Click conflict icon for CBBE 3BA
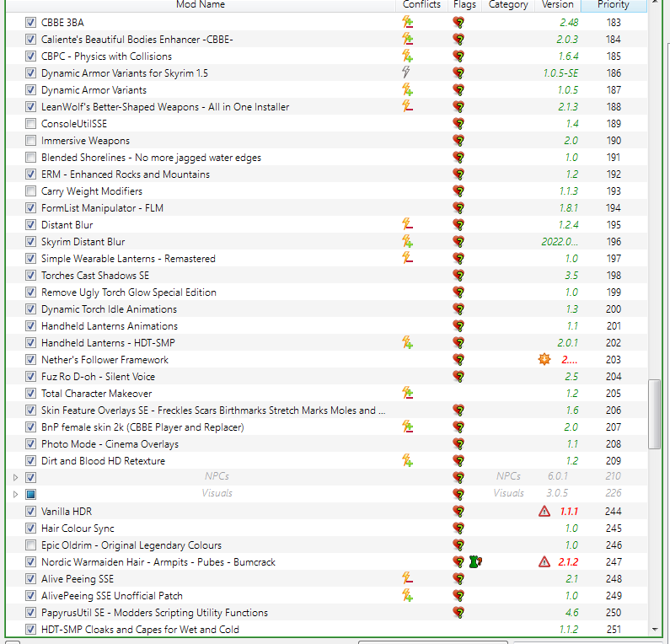 [407, 22]
